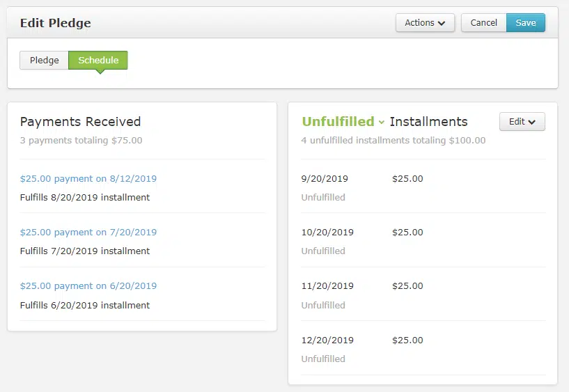Select the Schedule tab
The height and width of the screenshot is (392, 569).
point(98,61)
